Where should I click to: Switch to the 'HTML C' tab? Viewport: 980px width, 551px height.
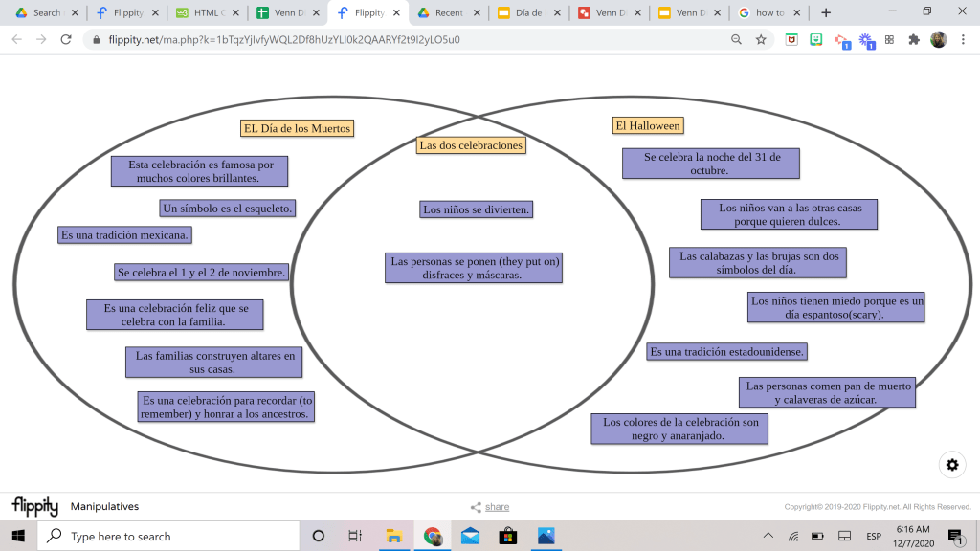point(204,13)
